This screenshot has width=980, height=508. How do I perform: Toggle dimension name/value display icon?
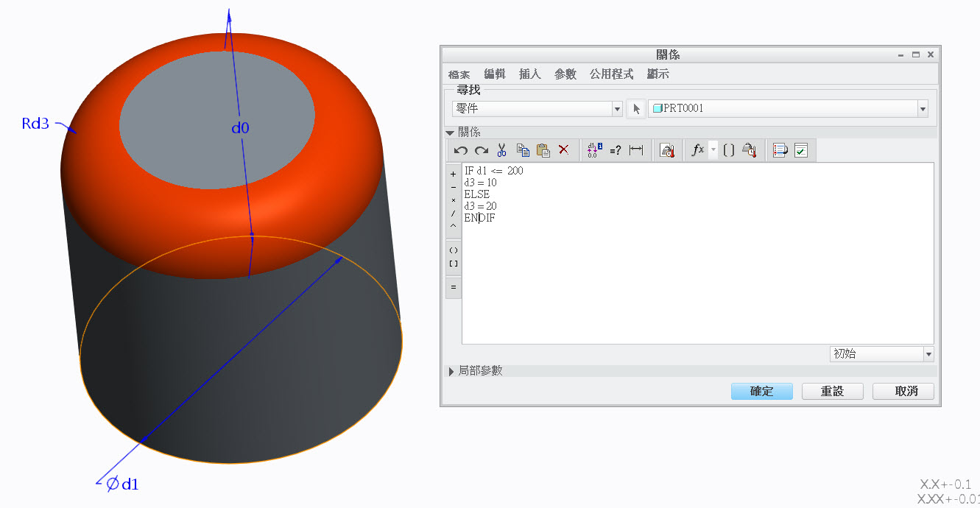click(x=595, y=150)
